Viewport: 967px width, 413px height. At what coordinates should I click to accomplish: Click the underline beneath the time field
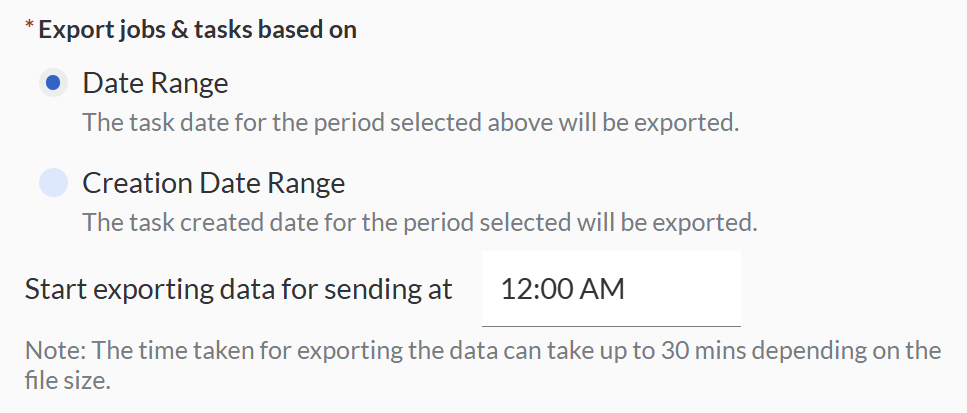tap(610, 325)
